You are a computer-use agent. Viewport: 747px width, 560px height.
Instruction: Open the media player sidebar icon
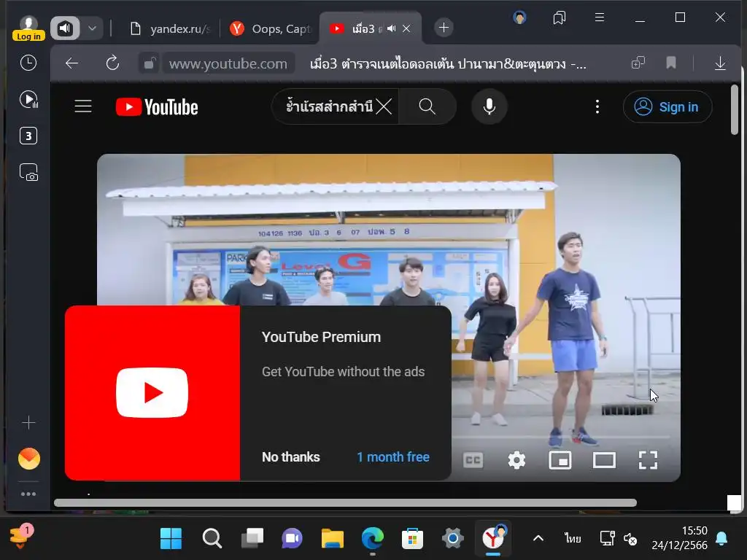pos(28,99)
